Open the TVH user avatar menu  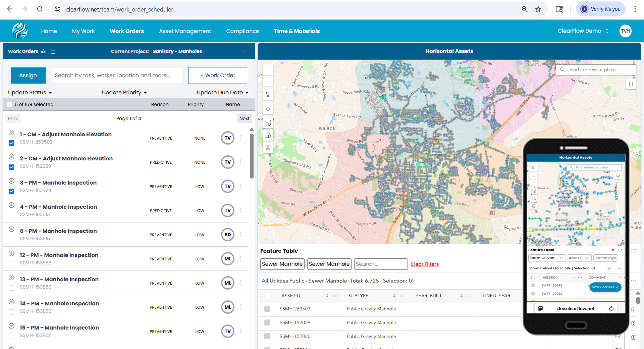(x=625, y=31)
